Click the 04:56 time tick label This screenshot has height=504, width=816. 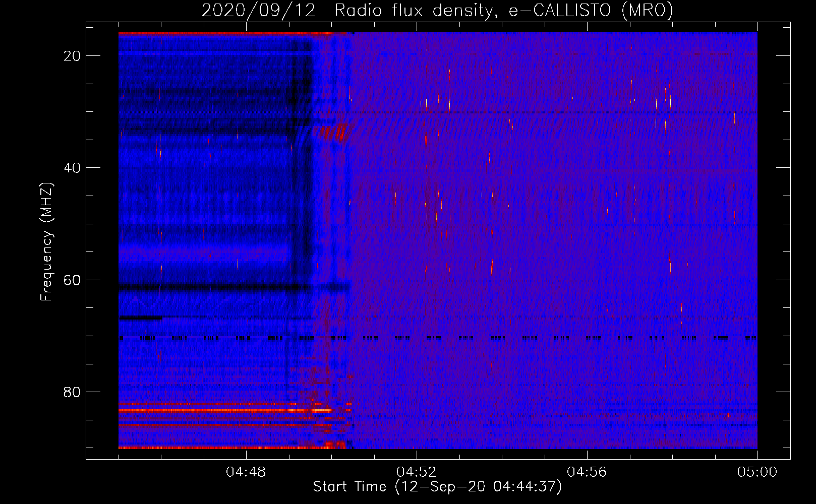(x=587, y=472)
